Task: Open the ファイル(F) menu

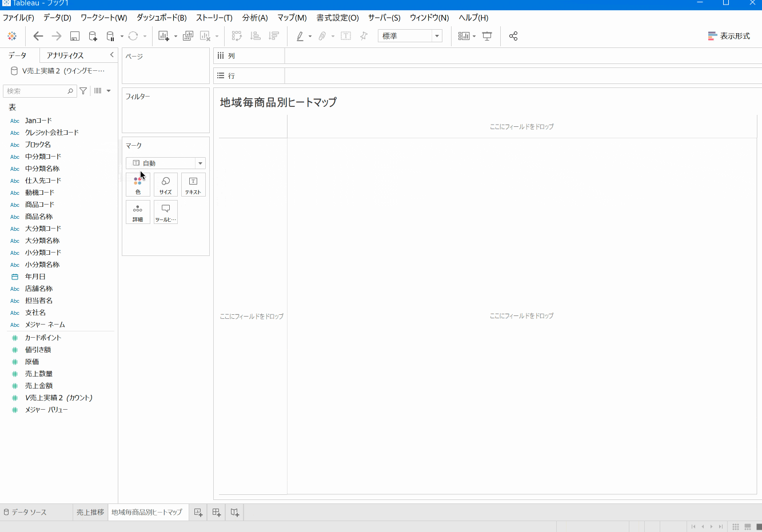Action: click(18, 18)
